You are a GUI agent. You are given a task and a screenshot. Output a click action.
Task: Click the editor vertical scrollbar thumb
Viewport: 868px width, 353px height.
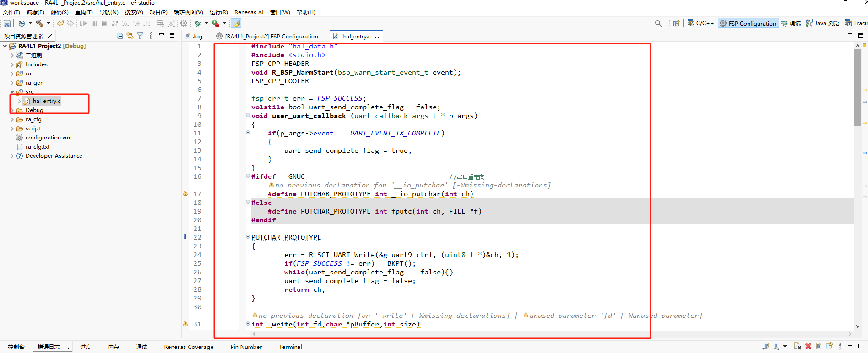857,87
